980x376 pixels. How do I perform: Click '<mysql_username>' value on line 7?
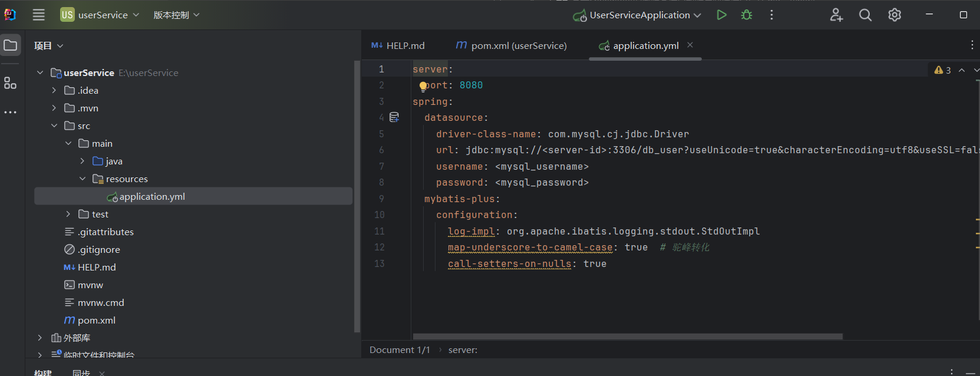(542, 166)
